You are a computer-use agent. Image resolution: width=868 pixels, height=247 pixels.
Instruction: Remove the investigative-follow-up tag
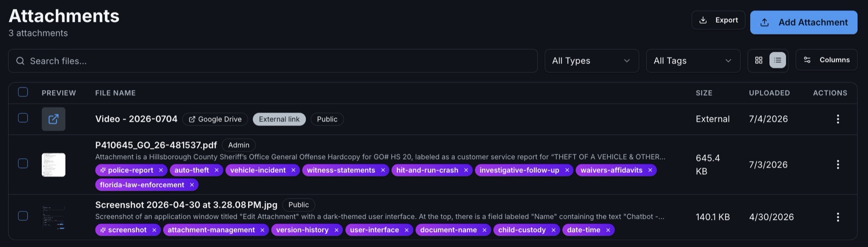pos(567,170)
